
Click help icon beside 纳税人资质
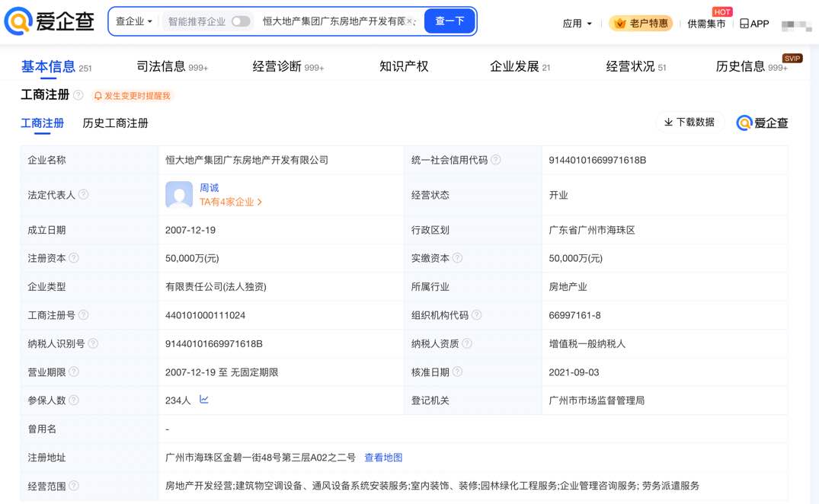(x=467, y=343)
